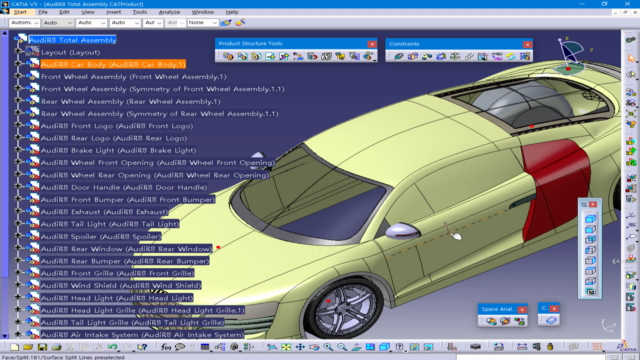This screenshot has width=640, height=360.
Task: Click the Fit All In icon
Action: pos(286,347)
